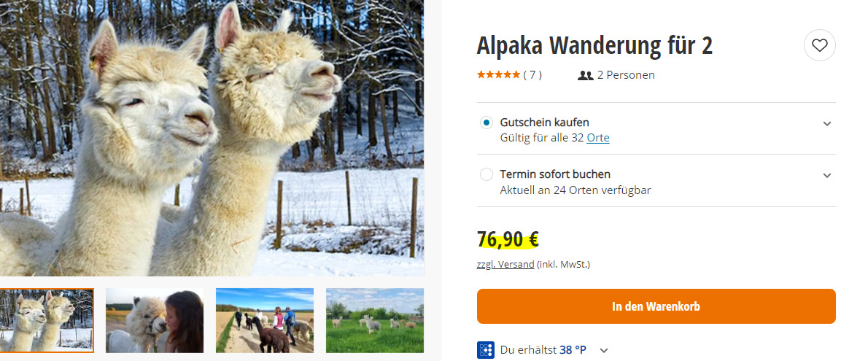This screenshot has height=361, width=868.
Task: Select the green meadow alpacas thumbnail
Action: pos(375,321)
